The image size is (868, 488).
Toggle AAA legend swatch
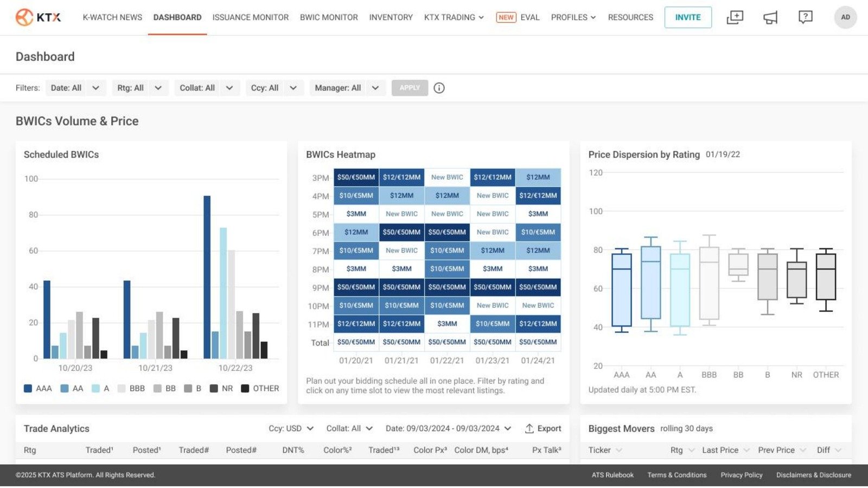(x=28, y=388)
